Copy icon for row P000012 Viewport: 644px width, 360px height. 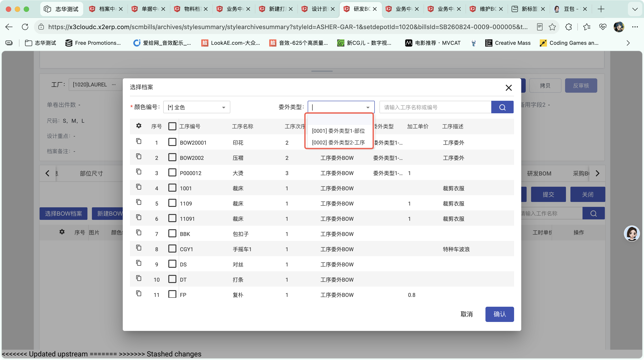click(138, 172)
